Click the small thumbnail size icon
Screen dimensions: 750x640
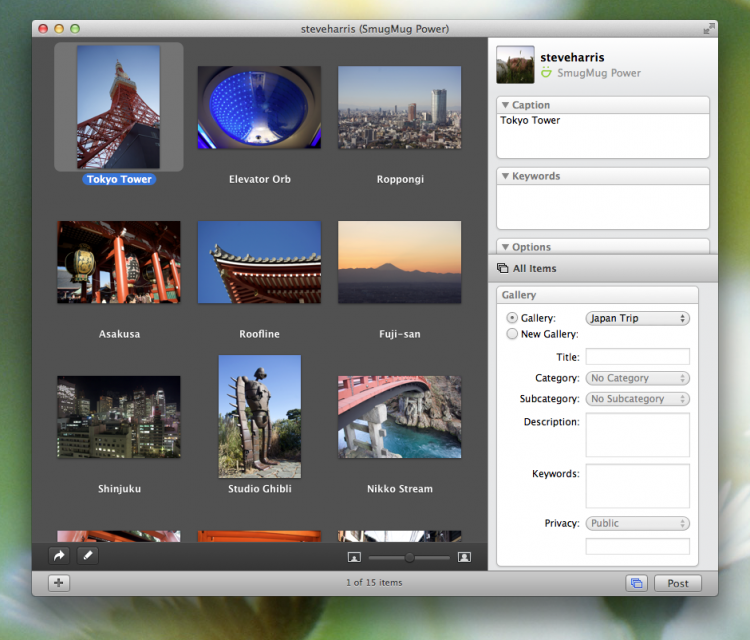354,557
